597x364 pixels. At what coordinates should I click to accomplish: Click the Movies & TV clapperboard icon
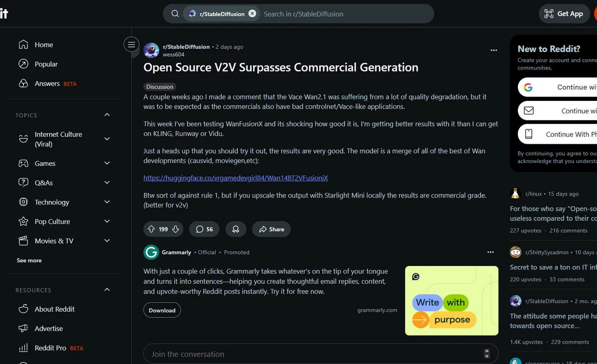23,241
